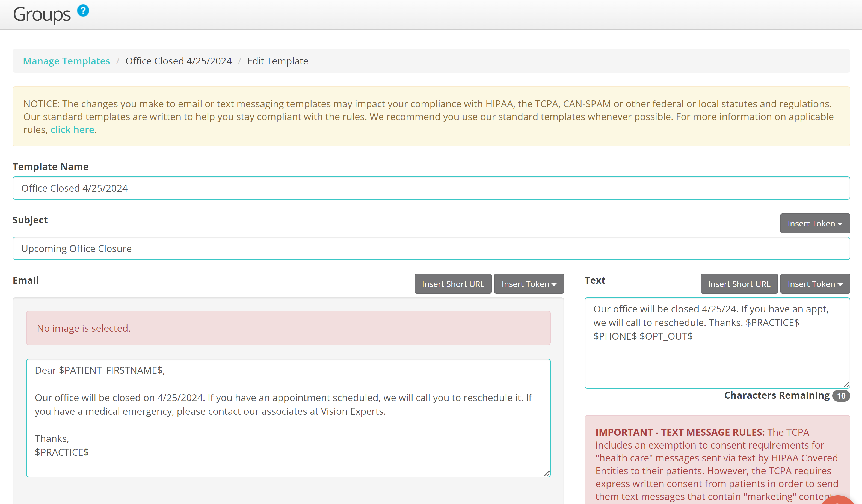The width and height of the screenshot is (862, 504).
Task: Click the Email section label
Action: 26,280
